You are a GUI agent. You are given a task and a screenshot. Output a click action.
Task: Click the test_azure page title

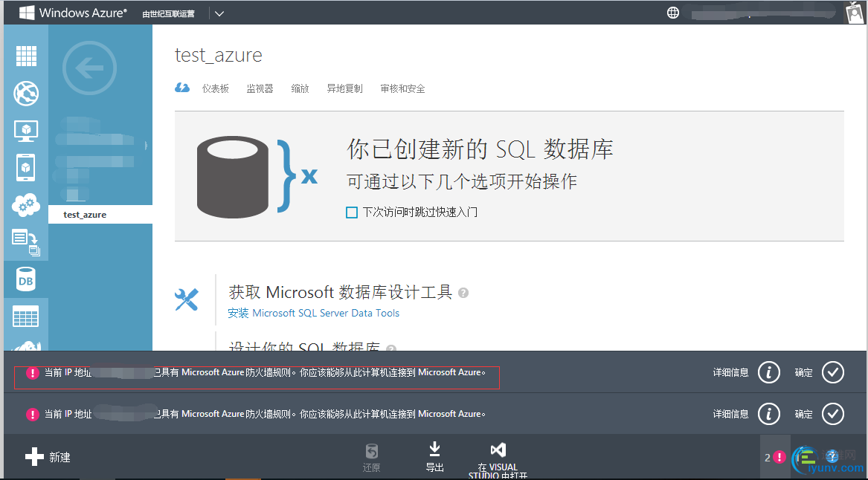219,55
